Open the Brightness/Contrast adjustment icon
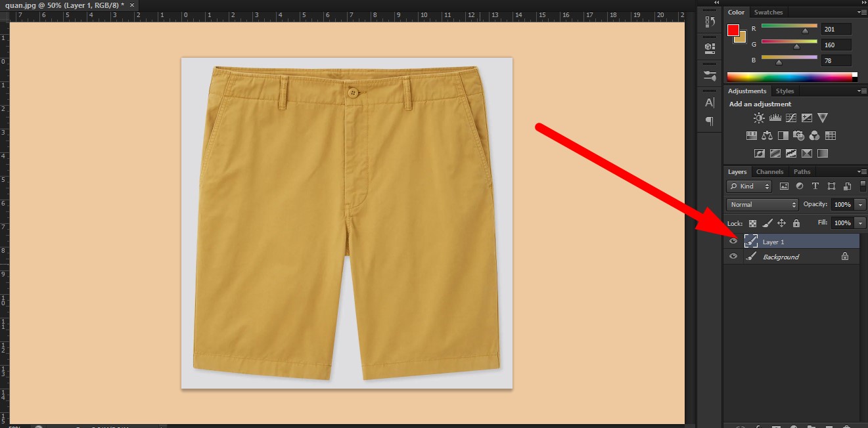 758,118
